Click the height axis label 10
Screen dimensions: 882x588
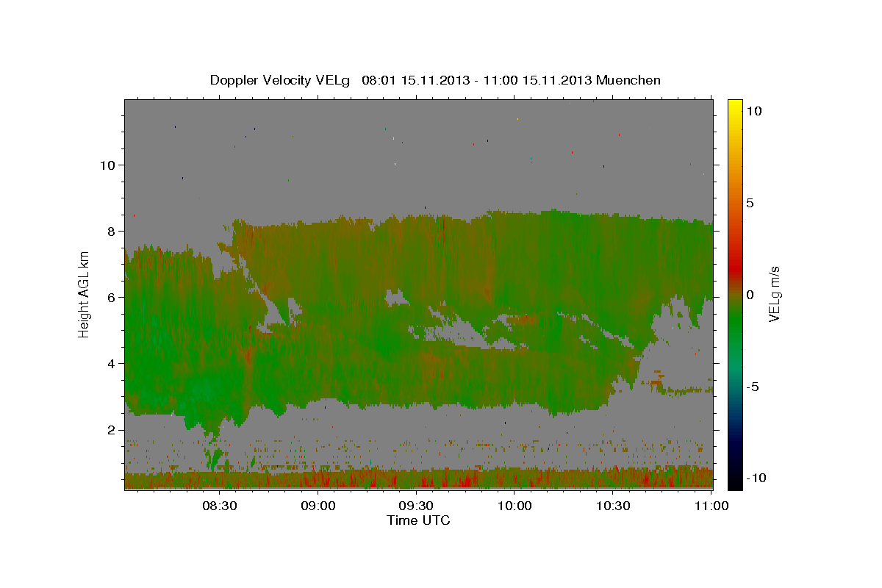107,165
